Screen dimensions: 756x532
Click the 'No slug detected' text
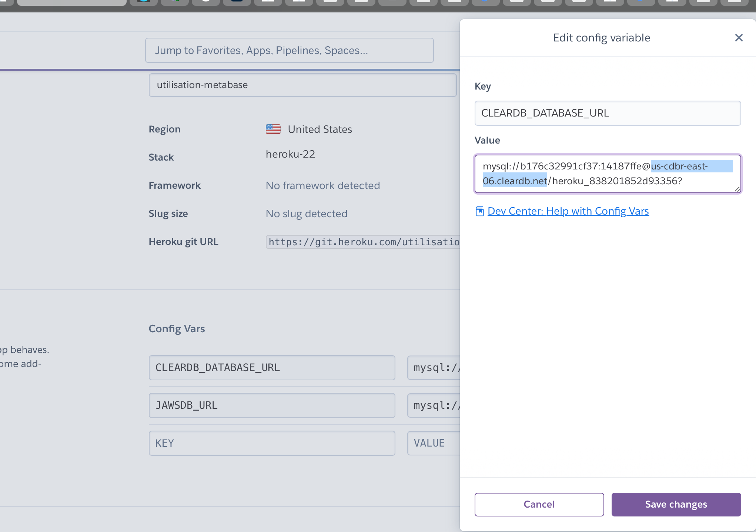[307, 213]
